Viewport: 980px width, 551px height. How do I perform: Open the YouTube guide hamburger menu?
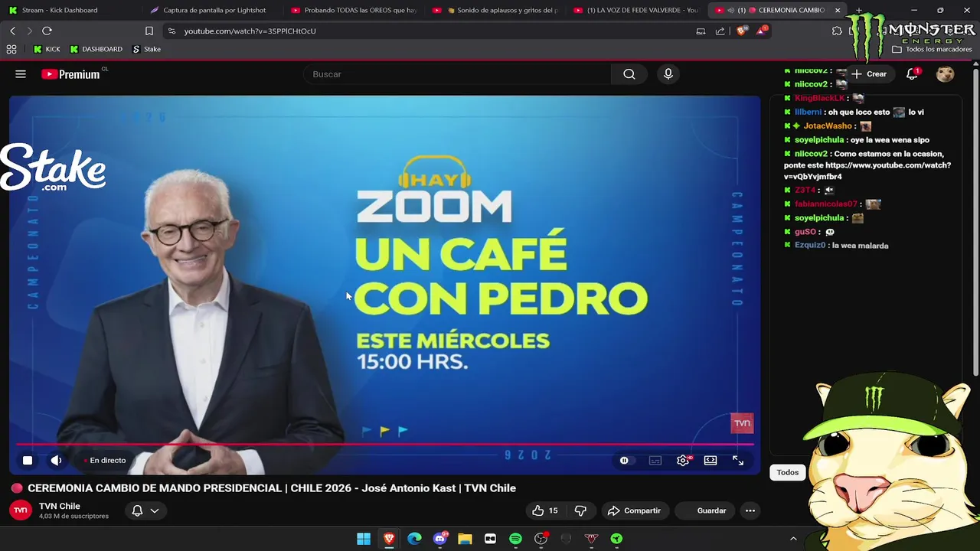pyautogui.click(x=21, y=74)
